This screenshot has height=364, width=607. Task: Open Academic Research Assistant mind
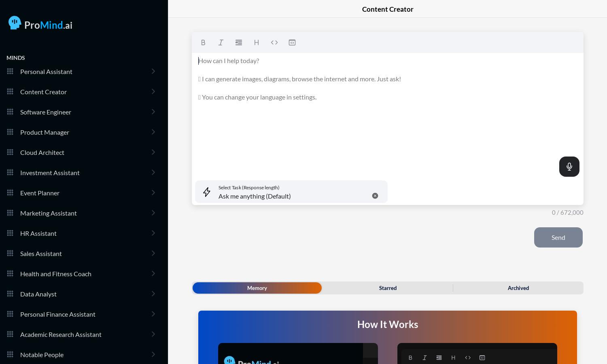pyautogui.click(x=61, y=334)
